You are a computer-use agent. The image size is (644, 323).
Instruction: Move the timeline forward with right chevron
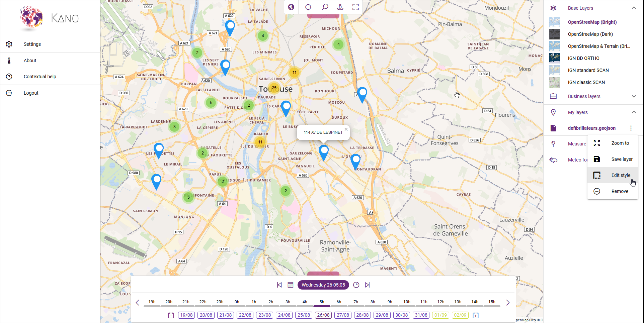508,303
